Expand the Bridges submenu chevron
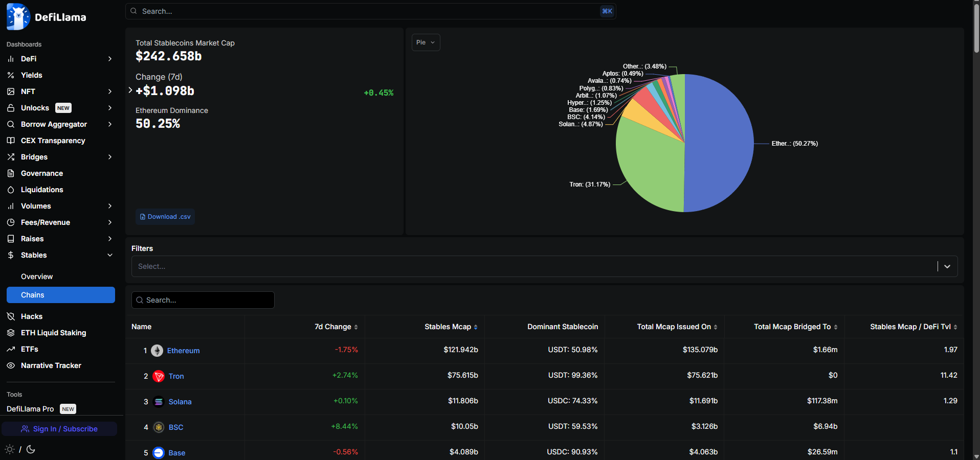The image size is (980, 460). click(x=110, y=157)
